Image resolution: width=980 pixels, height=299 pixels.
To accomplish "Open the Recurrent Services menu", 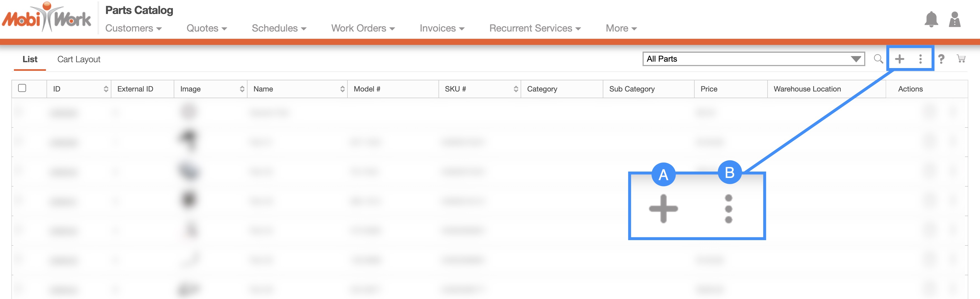I will point(535,28).
